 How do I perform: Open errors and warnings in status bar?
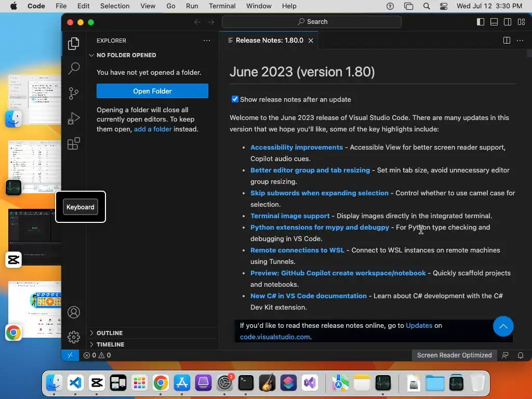97,355
